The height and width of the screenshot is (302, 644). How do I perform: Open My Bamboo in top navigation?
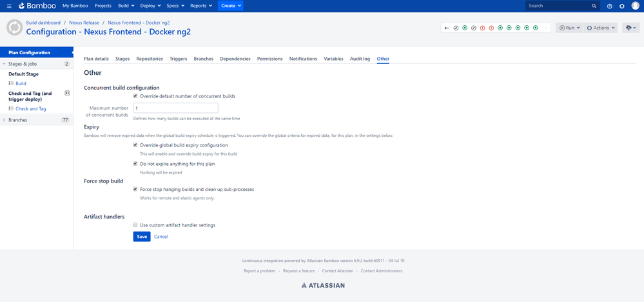(76, 6)
